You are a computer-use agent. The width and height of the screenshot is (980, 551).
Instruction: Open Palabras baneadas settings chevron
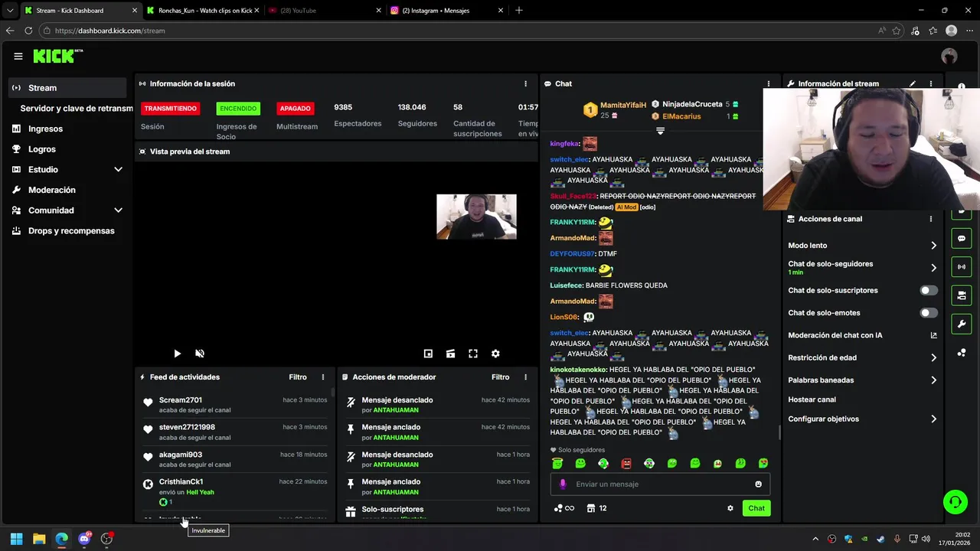[933, 380]
